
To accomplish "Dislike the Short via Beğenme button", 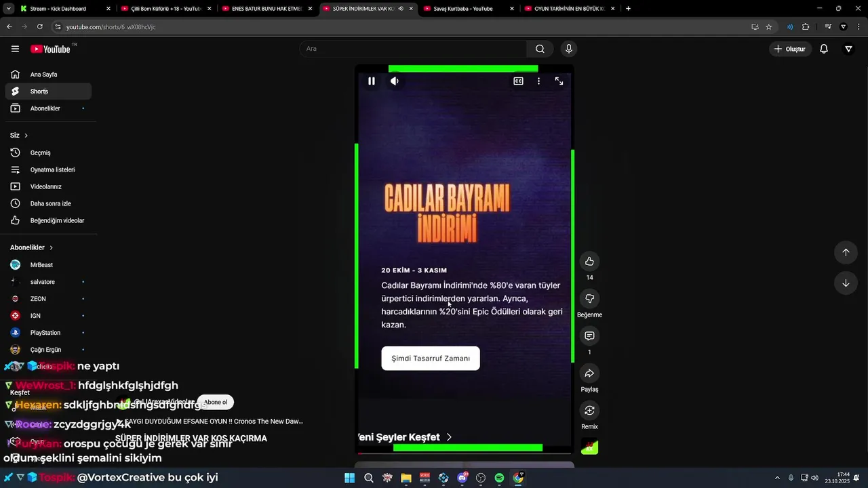I will [589, 299].
